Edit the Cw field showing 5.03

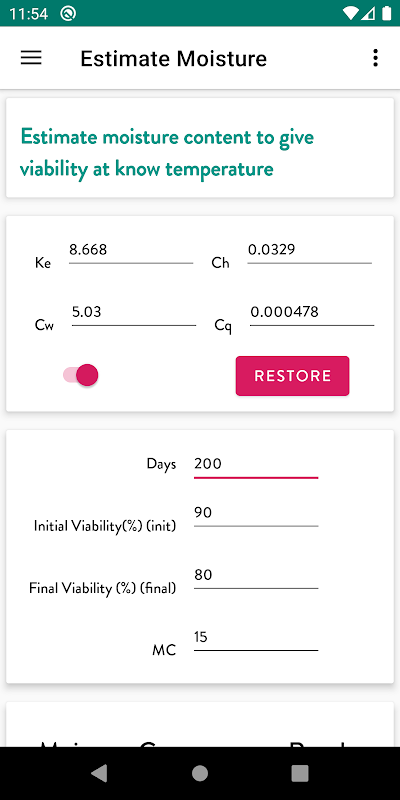[134, 313]
